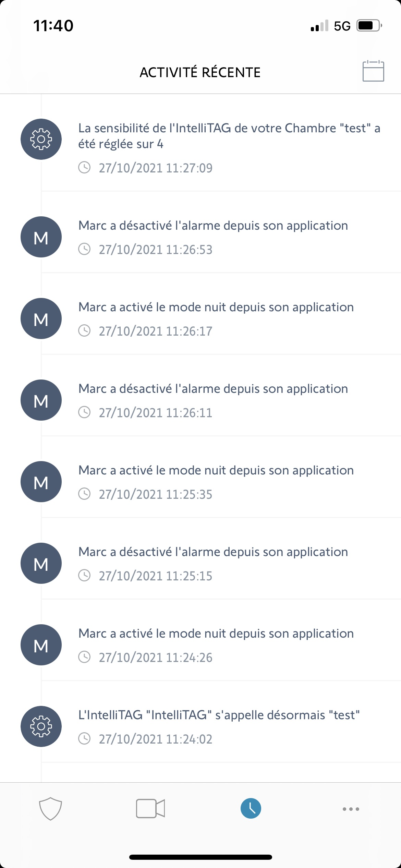Open the IntelliTAG sensitivity set to 4 message
The image size is (401, 868).
click(x=229, y=136)
